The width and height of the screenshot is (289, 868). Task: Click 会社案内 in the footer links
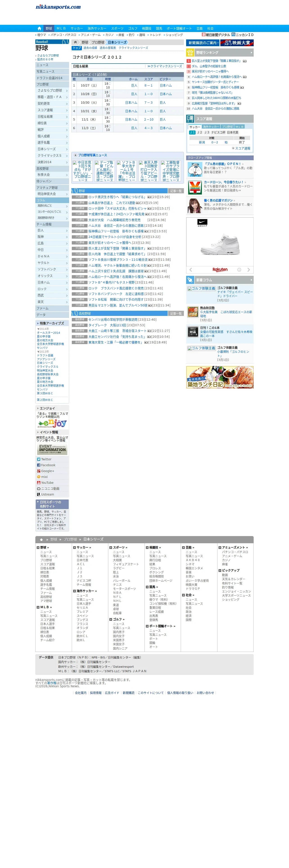[x=81, y=693]
